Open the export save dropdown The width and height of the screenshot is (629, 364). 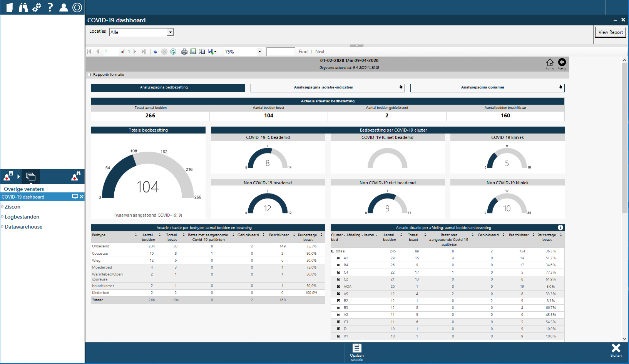tap(212, 52)
